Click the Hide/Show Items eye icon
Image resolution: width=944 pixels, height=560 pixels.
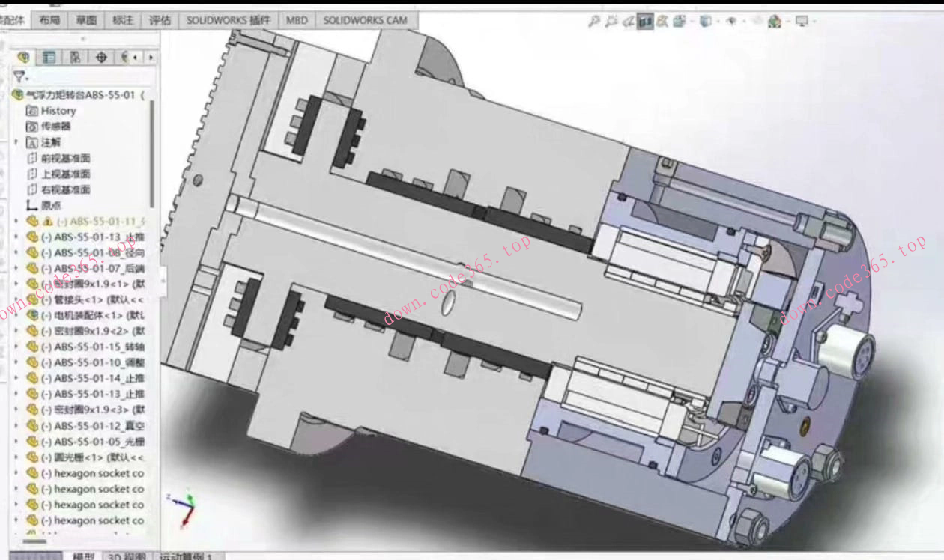[731, 22]
